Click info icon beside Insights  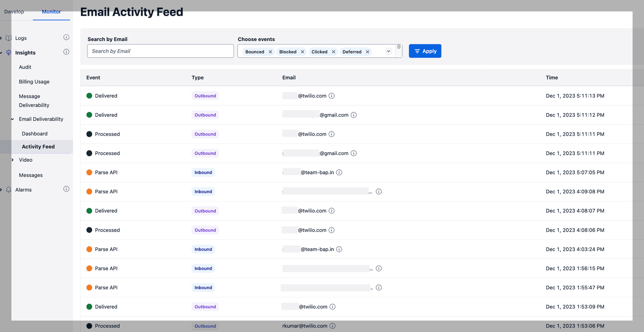[66, 52]
